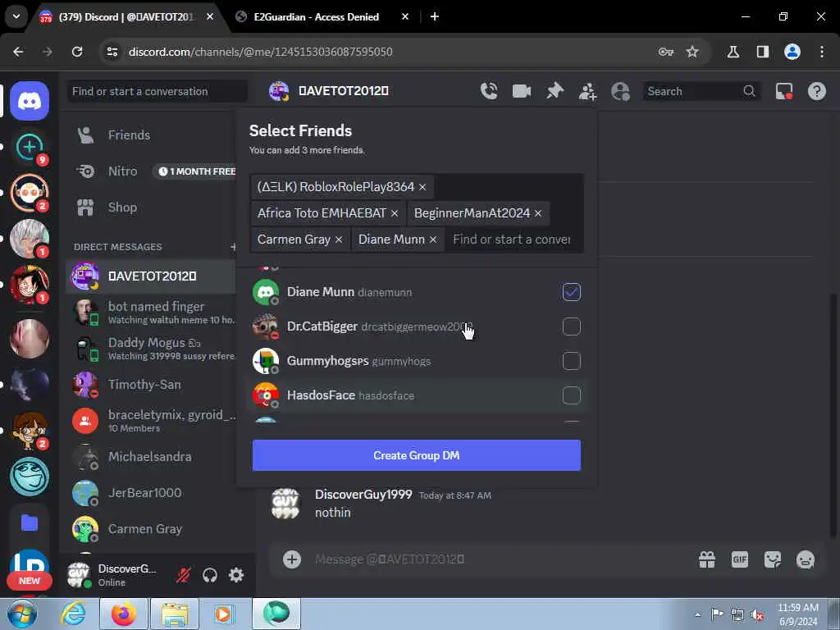The image size is (840, 630).
Task: Click the friend search field in Select Friends
Action: 512,240
